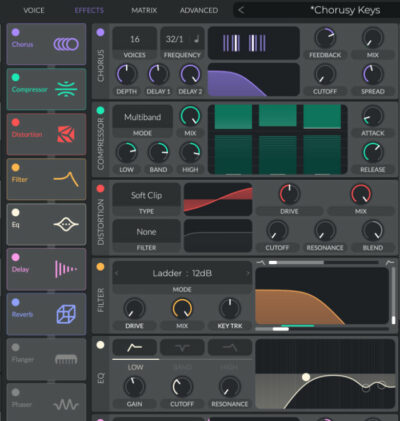The width and height of the screenshot is (400, 421).
Task: Click the previous filter mode arrow
Action: [x=116, y=273]
